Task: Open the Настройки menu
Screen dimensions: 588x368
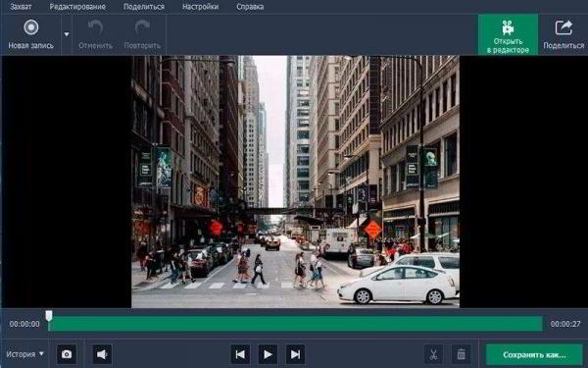Action: (x=200, y=7)
